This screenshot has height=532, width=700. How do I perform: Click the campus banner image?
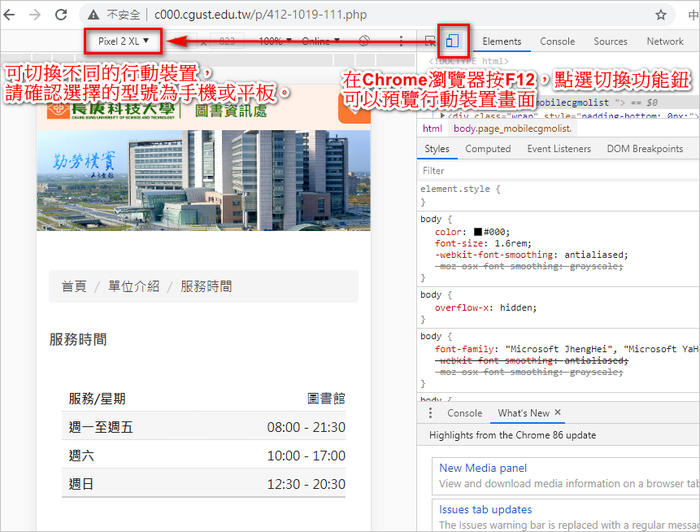[204, 180]
